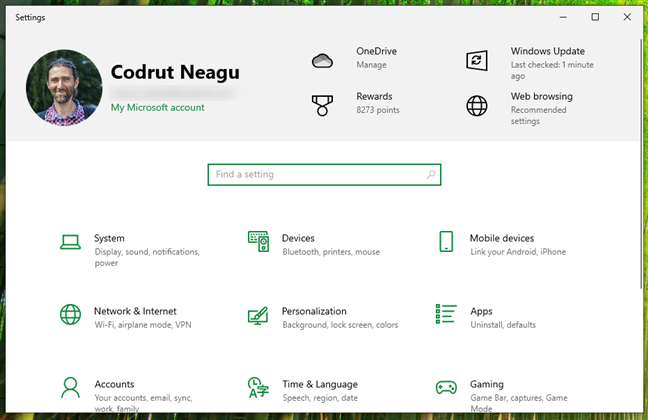Click the Mobile devices phone icon

click(446, 241)
